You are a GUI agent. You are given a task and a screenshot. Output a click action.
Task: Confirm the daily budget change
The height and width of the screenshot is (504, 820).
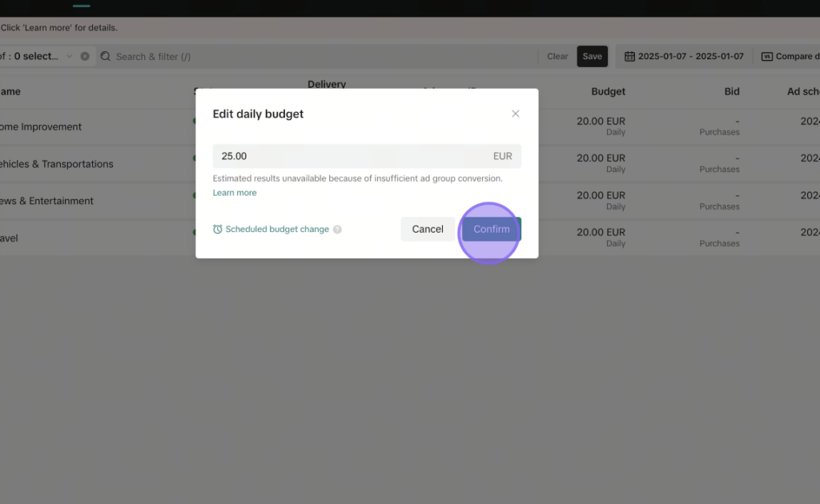click(492, 230)
